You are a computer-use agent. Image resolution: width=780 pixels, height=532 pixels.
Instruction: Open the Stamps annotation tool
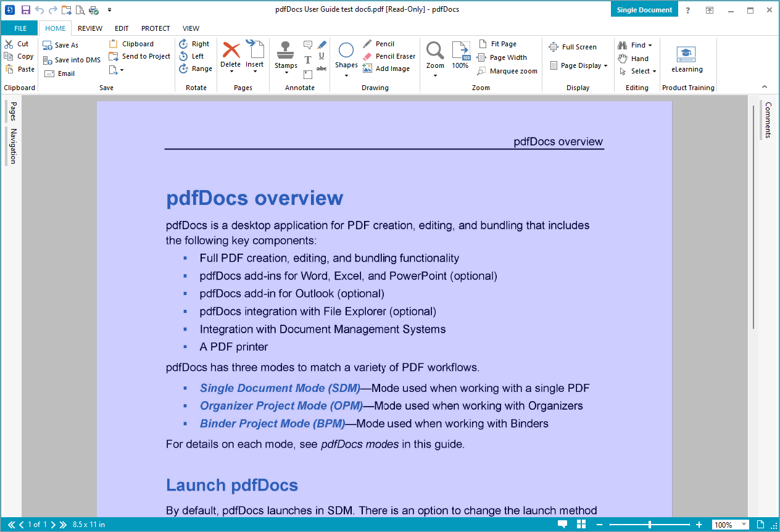pyautogui.click(x=285, y=56)
